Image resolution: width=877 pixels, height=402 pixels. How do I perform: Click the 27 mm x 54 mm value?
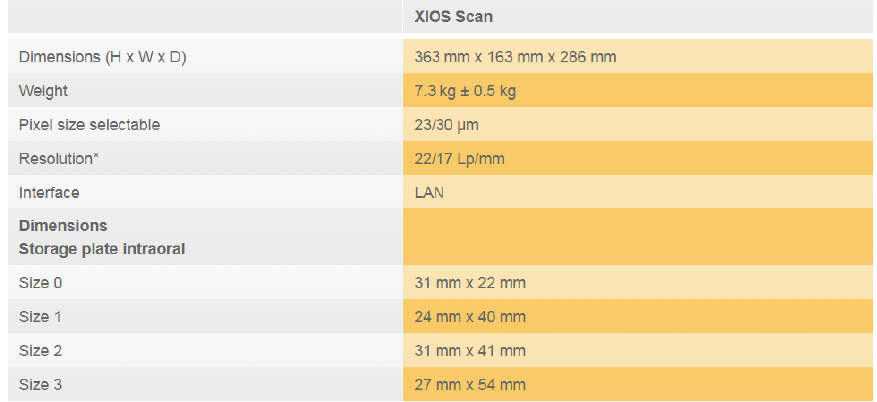[x=470, y=385]
